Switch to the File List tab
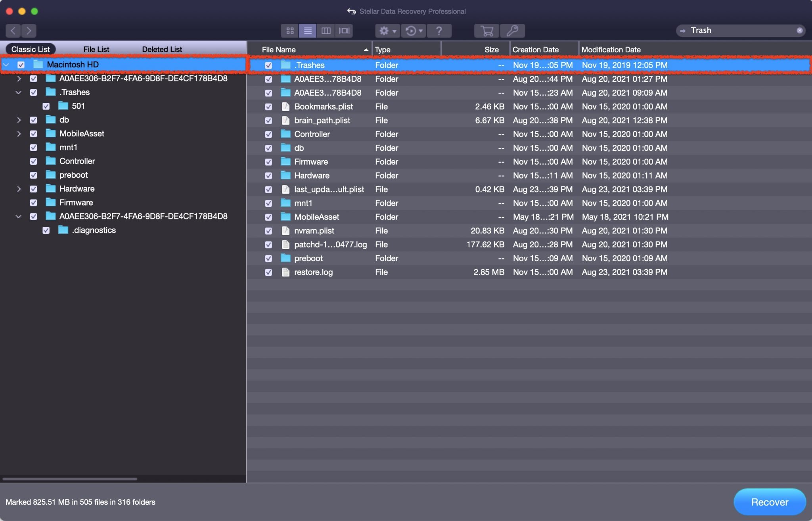The height and width of the screenshot is (521, 812). tap(96, 49)
